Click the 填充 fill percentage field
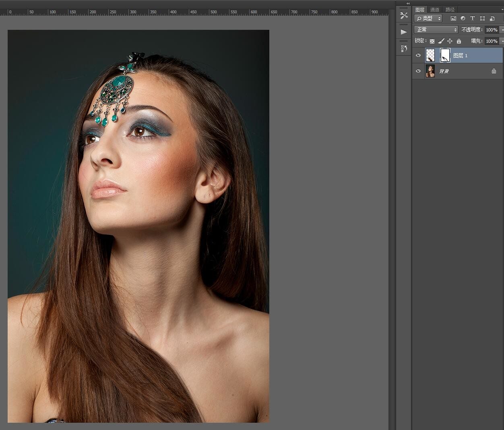 click(x=491, y=41)
